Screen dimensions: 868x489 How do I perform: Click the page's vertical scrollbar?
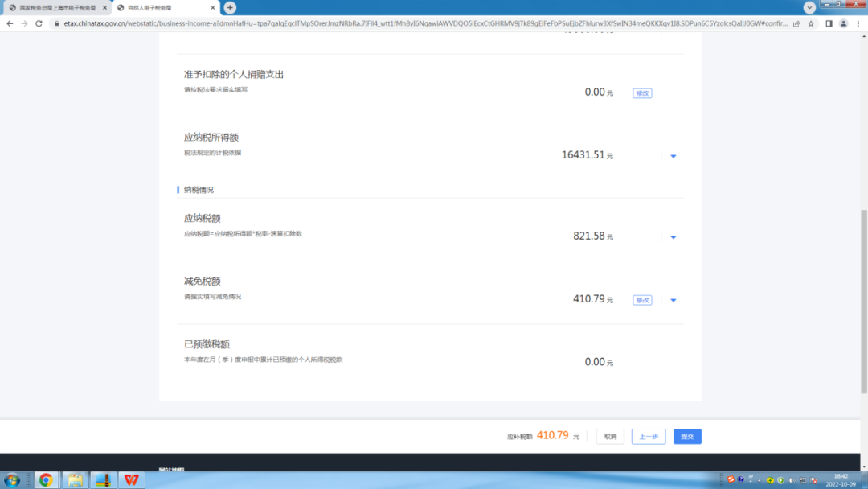click(863, 302)
